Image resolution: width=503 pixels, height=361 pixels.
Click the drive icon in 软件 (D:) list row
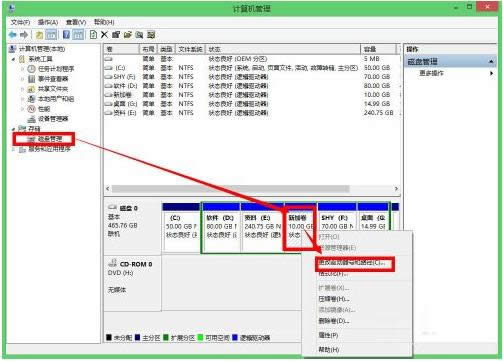109,86
